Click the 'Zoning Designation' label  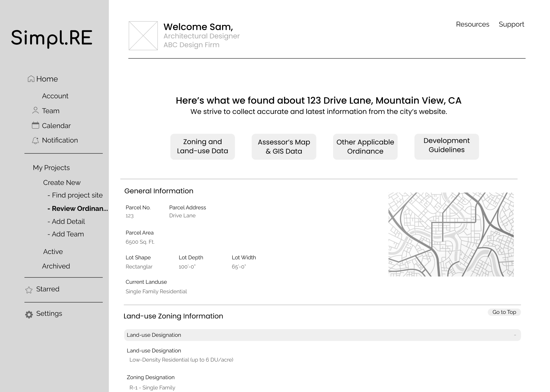pos(151,377)
